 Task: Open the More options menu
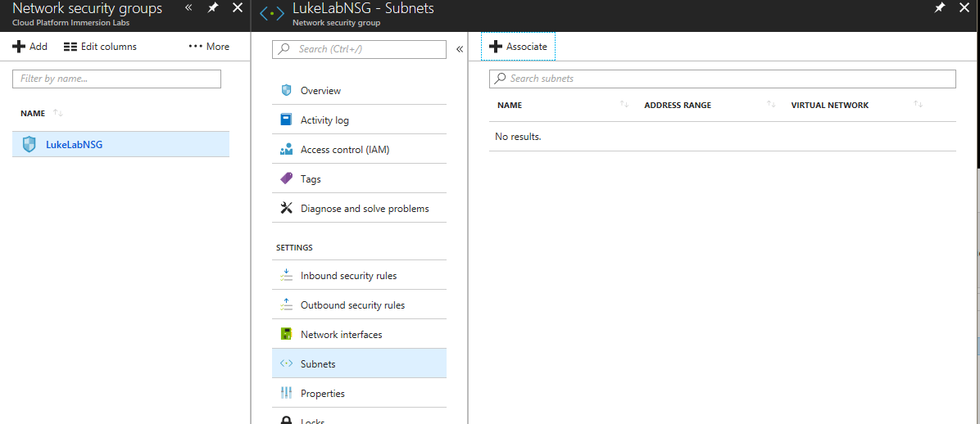[x=209, y=47]
